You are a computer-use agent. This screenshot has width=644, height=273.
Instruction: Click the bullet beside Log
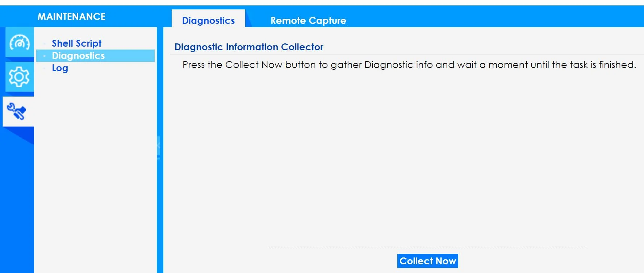coord(44,68)
